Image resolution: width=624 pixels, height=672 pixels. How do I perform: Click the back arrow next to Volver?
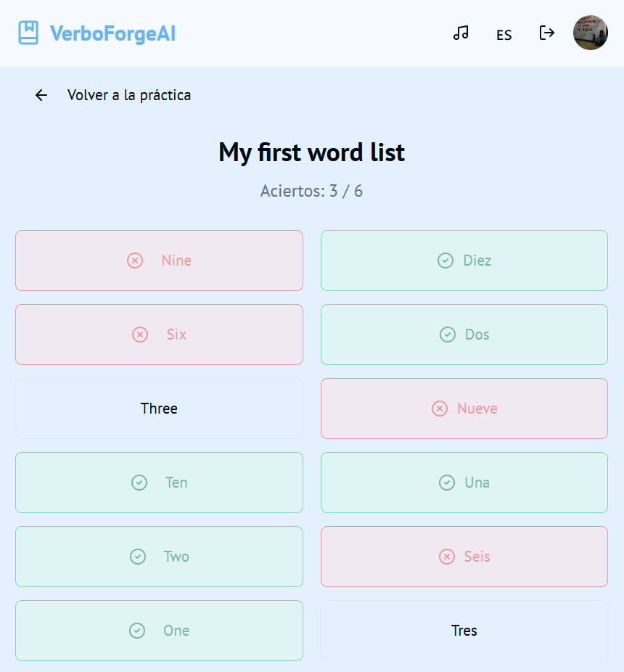(41, 95)
